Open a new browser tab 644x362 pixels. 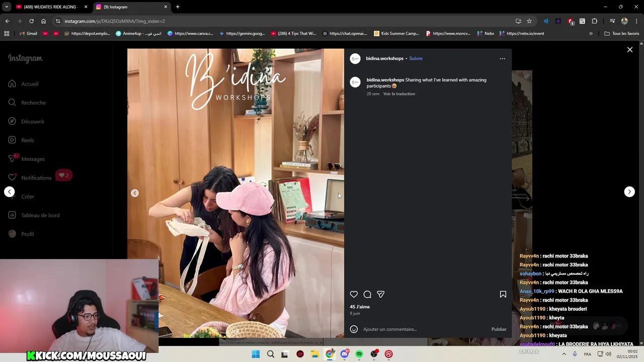[x=178, y=7]
